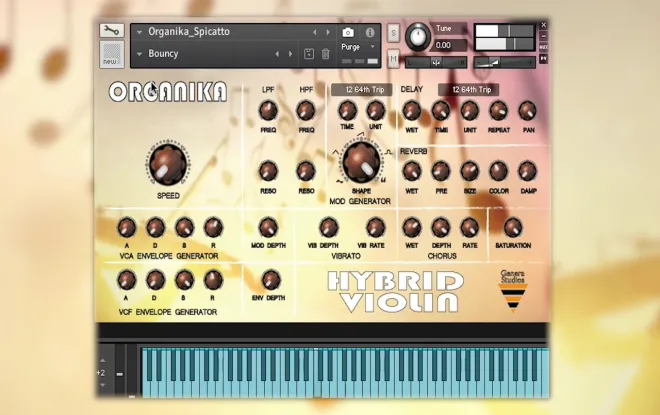
Task: Toggle the Solo S button
Action: (x=393, y=33)
